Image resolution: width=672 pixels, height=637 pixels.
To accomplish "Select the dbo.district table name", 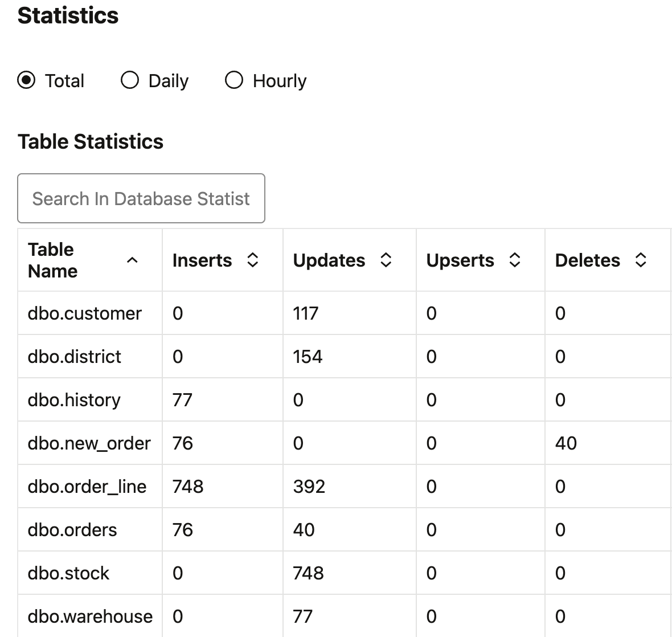I will click(x=75, y=357).
